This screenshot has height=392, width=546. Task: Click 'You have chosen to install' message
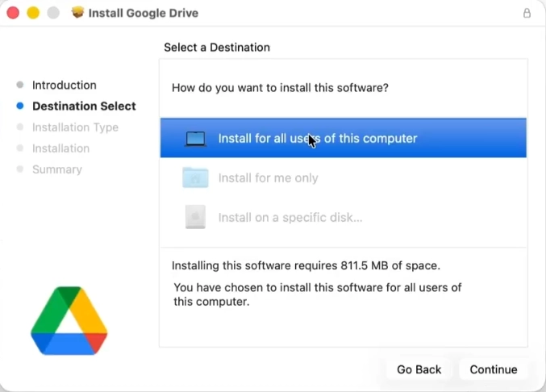[x=318, y=294]
